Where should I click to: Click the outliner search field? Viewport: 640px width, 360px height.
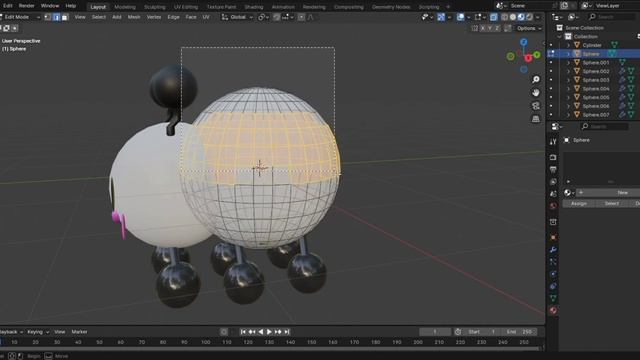(611, 17)
